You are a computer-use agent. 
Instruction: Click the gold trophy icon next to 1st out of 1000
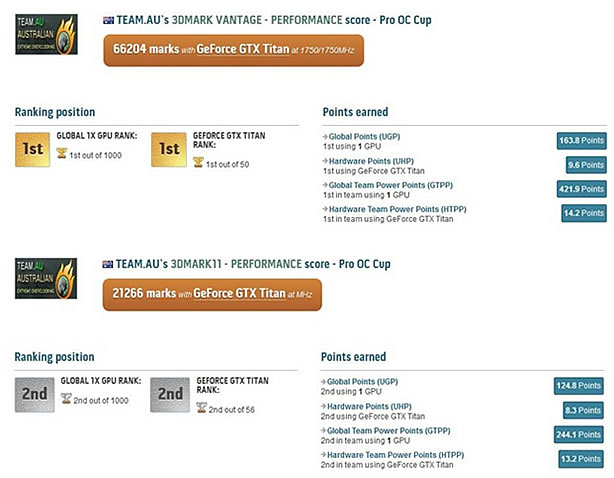[x=61, y=153]
